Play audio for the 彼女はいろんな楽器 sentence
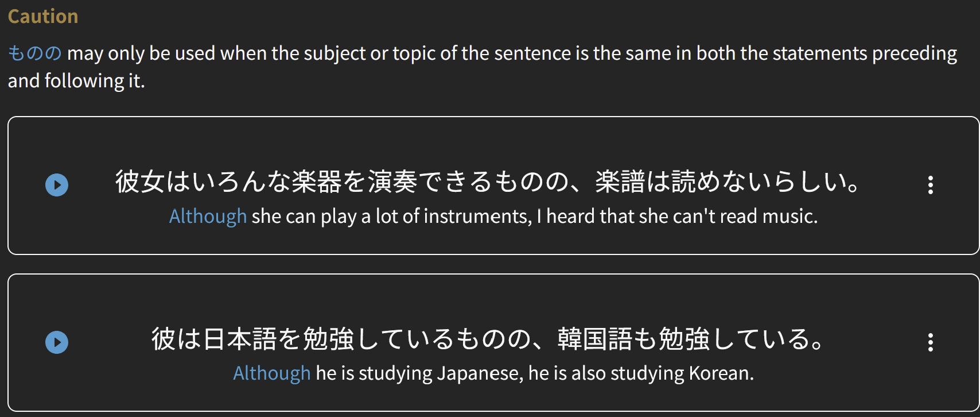Viewport: 980px width, 417px height. coord(57,185)
